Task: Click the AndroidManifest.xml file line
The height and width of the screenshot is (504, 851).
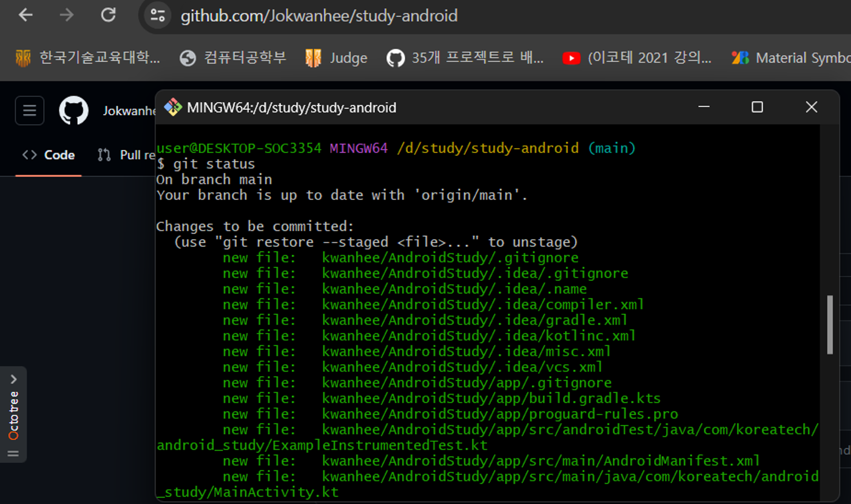Action: 491,461
